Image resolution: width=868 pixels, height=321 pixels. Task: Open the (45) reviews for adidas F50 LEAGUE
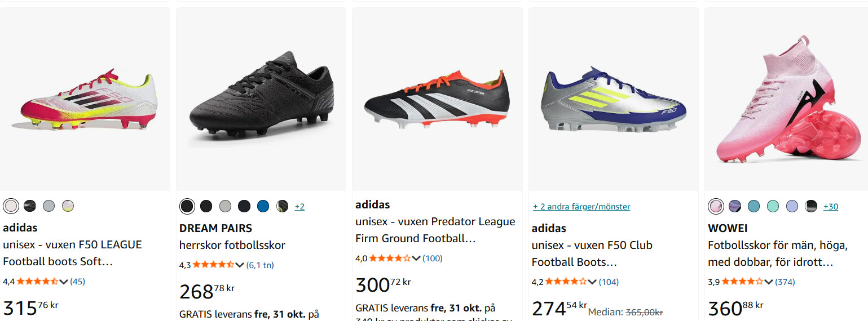point(77,282)
